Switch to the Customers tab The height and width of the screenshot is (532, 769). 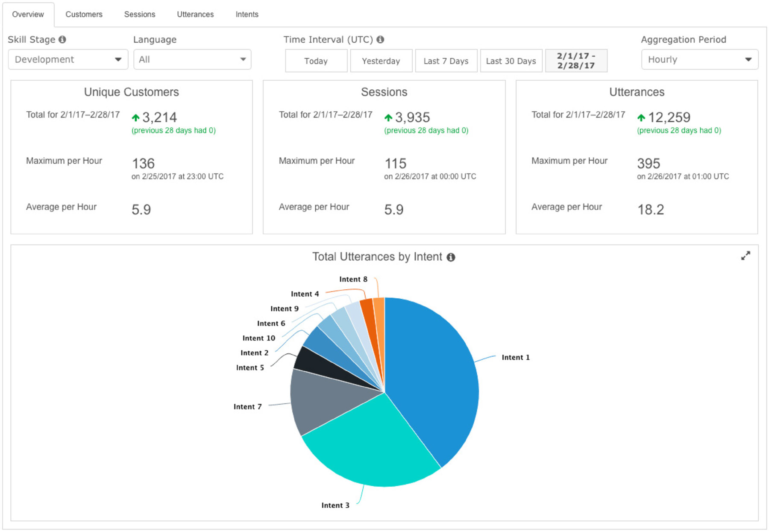(x=84, y=15)
